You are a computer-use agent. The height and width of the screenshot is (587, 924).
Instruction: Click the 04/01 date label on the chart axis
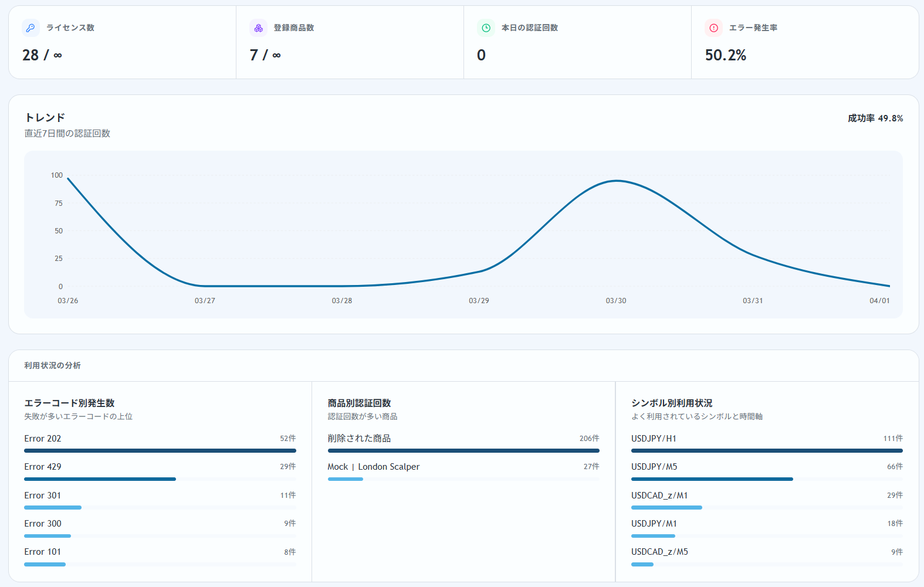879,301
